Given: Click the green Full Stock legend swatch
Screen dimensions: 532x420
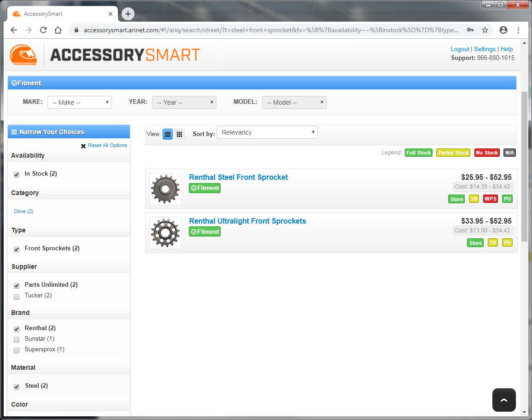Looking at the screenshot, I should [x=418, y=153].
